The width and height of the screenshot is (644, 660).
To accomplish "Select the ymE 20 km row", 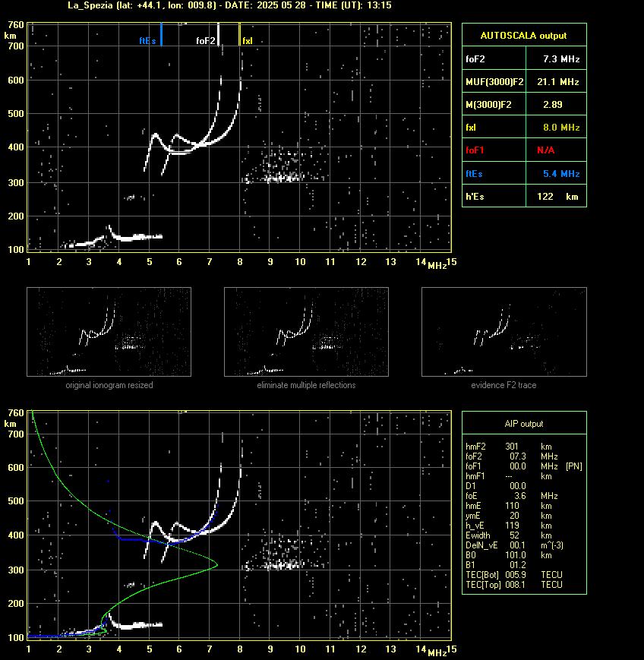I will [x=509, y=516].
